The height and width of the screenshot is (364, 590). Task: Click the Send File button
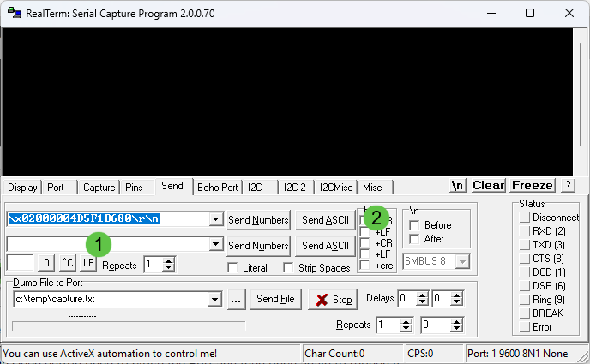coord(275,299)
